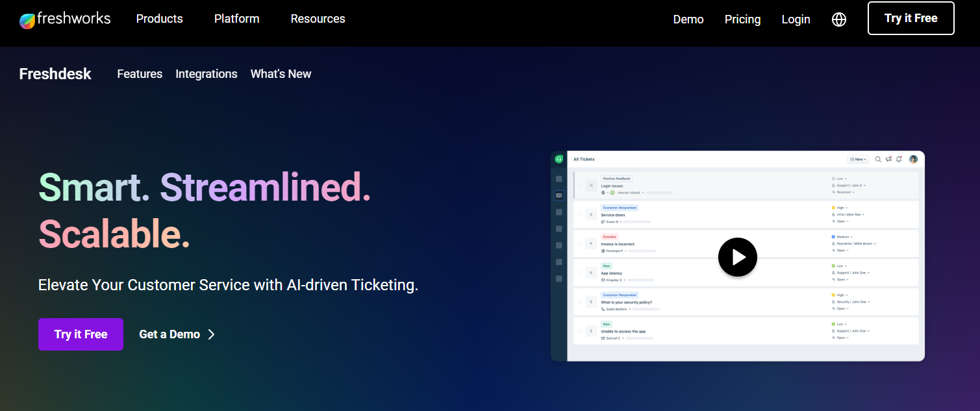Play the Freshdesk product video

(x=737, y=257)
